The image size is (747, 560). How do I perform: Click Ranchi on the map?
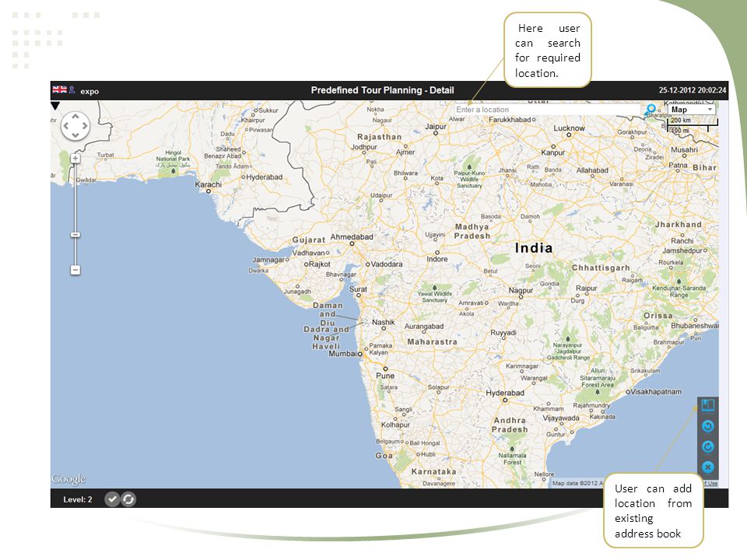point(682,240)
